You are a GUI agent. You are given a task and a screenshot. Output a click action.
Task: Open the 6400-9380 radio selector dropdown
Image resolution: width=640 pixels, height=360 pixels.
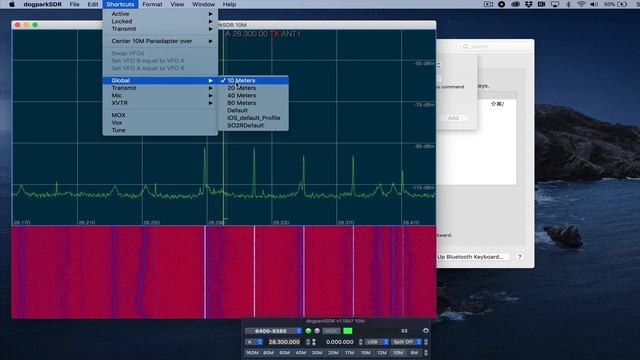(273, 331)
